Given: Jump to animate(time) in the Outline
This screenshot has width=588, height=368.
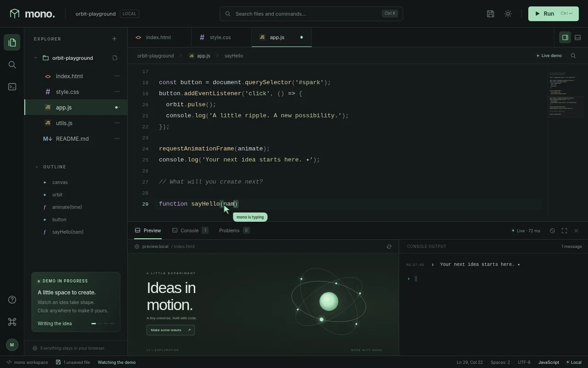Looking at the screenshot, I should 67,207.
